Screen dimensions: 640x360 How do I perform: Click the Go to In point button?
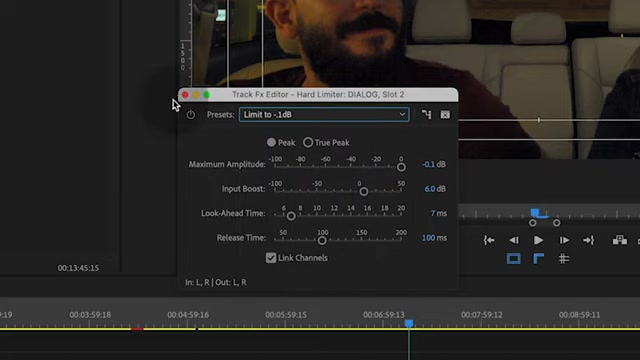point(489,240)
